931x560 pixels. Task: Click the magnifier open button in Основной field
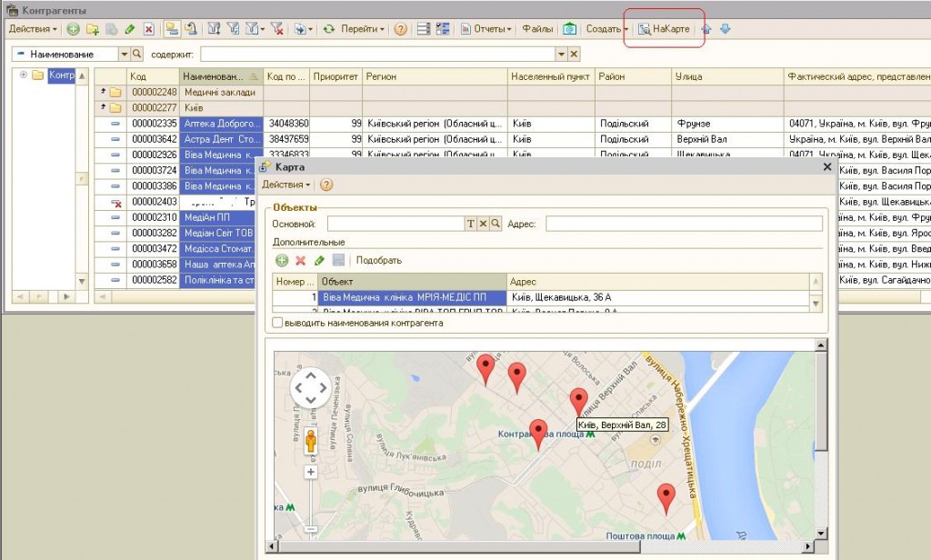click(x=496, y=224)
